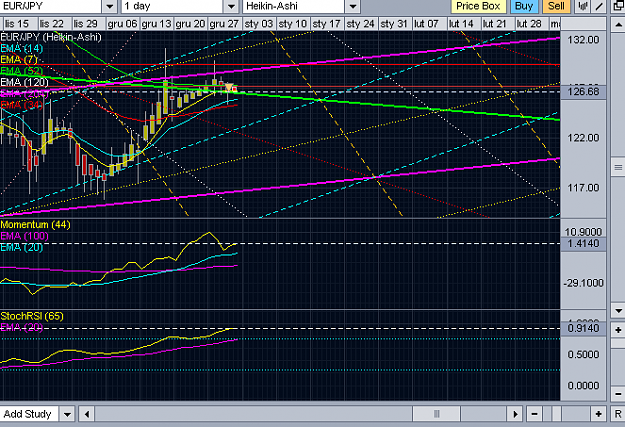Expand the EUR/JPY symbol dropdown
625x427 pixels.
click(x=109, y=6)
